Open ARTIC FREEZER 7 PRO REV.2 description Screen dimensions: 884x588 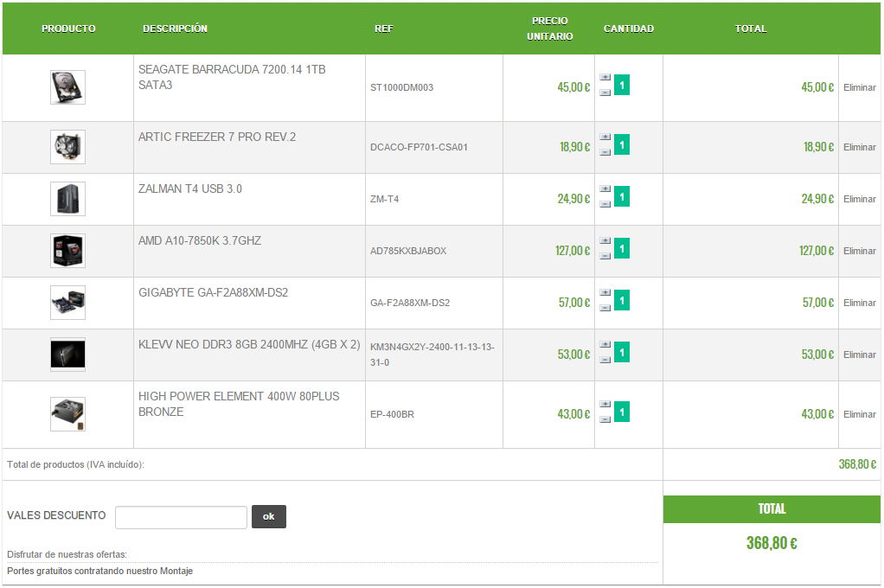pos(217,137)
